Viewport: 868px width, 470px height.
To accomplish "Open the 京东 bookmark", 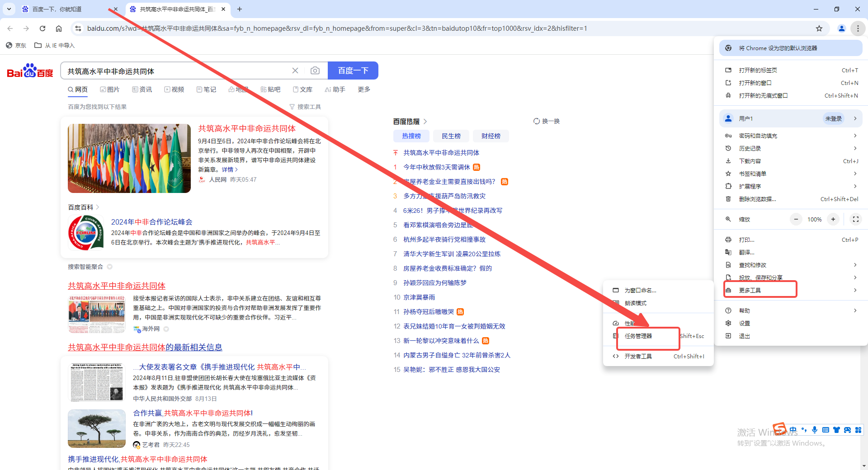I will (16, 45).
